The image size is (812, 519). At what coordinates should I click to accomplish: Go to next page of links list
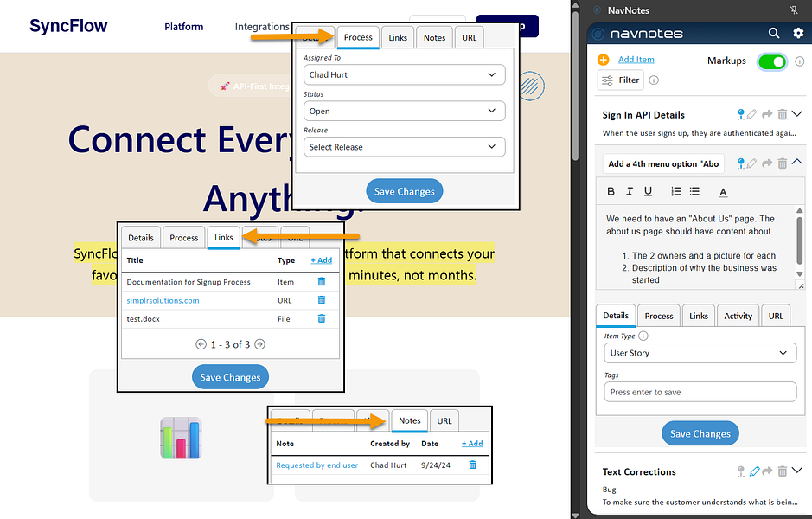pyautogui.click(x=260, y=344)
